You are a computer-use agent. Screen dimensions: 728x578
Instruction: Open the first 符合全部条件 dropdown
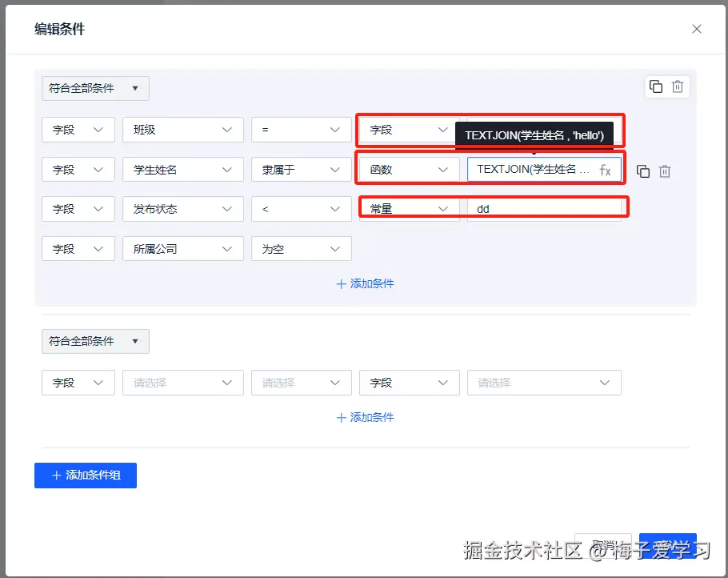coord(95,88)
